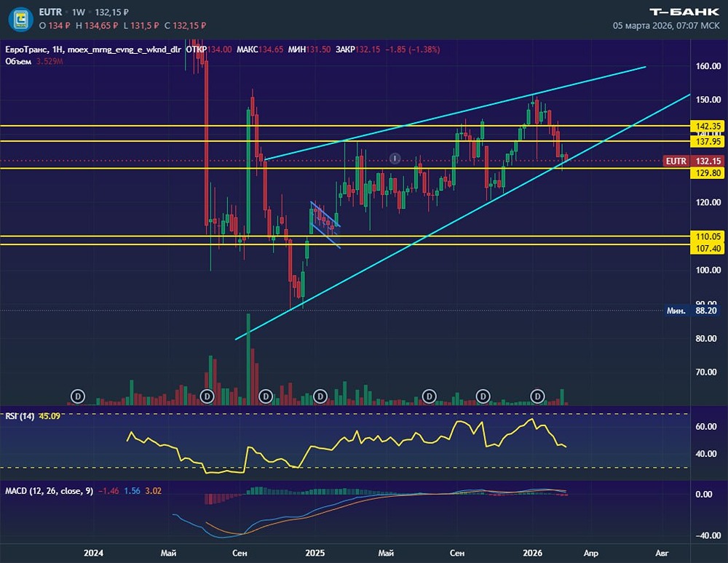This screenshot has height=563, width=728.
Task: Open the dividend marker left of the 2024 label
Action: click(x=78, y=396)
